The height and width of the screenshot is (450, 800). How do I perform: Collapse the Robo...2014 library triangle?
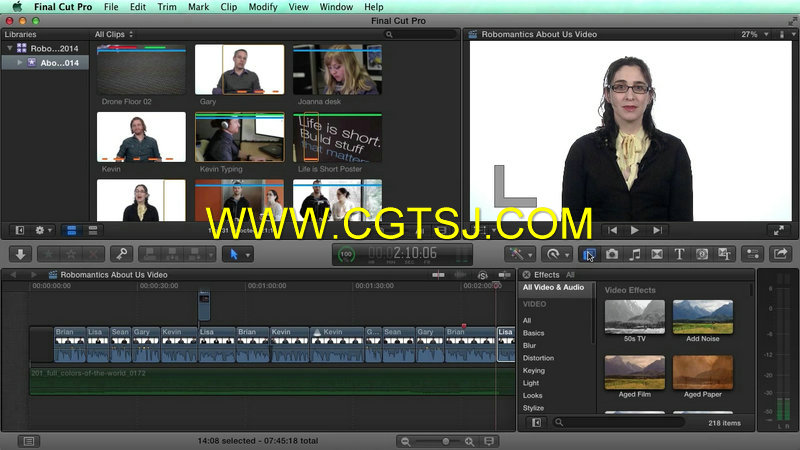tap(10, 48)
